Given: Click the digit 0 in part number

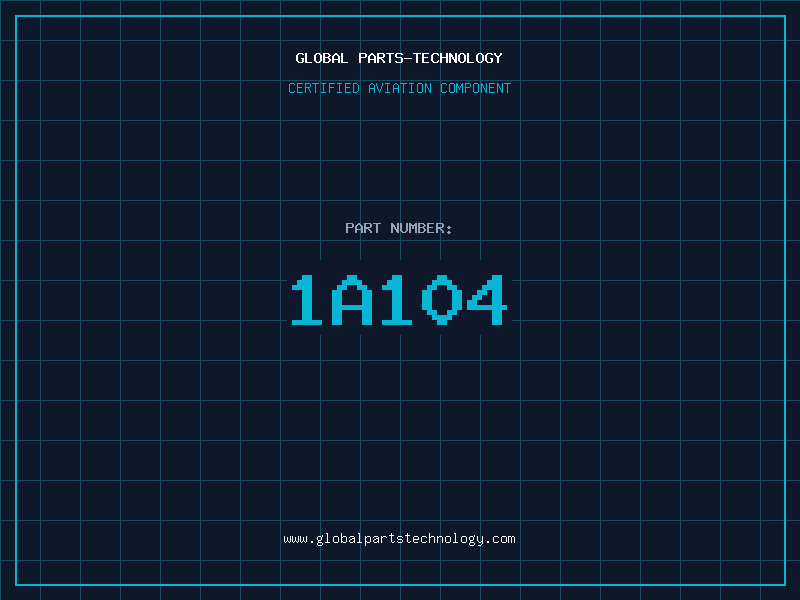Looking at the screenshot, I should click(x=442, y=301).
